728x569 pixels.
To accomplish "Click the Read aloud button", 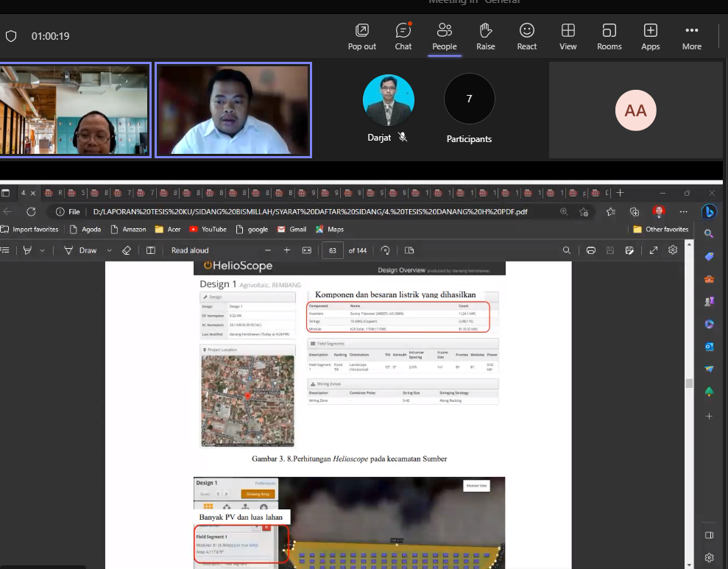I will click(189, 250).
